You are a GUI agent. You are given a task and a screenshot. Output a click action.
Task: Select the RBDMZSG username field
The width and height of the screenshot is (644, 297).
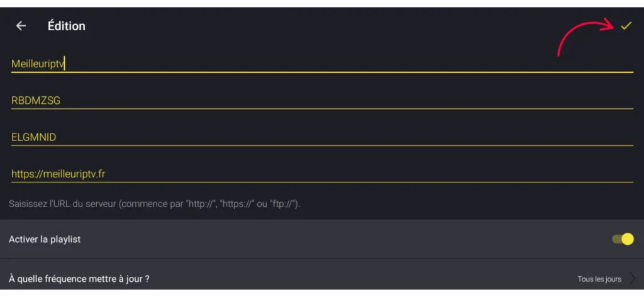coord(36,100)
